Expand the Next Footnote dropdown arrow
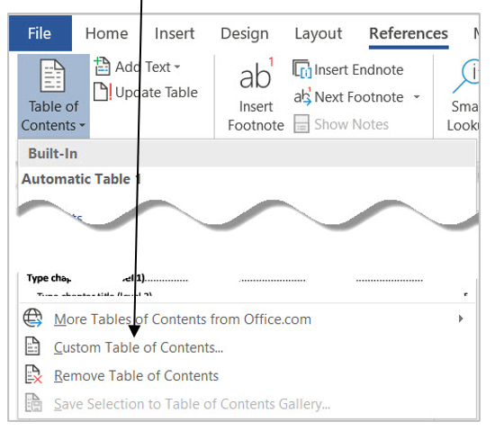504x431 pixels. pos(417,97)
